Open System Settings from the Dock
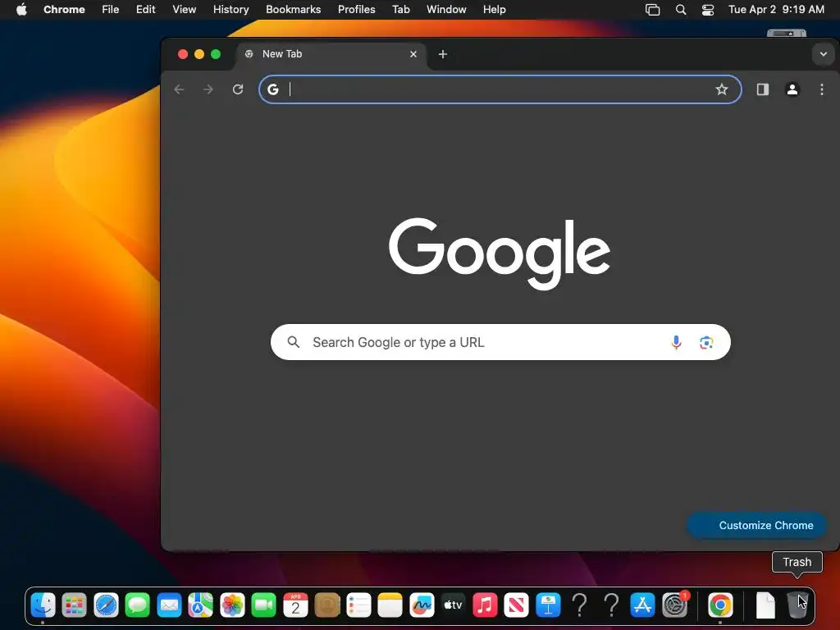Screen dimensions: 840x630 [675, 605]
